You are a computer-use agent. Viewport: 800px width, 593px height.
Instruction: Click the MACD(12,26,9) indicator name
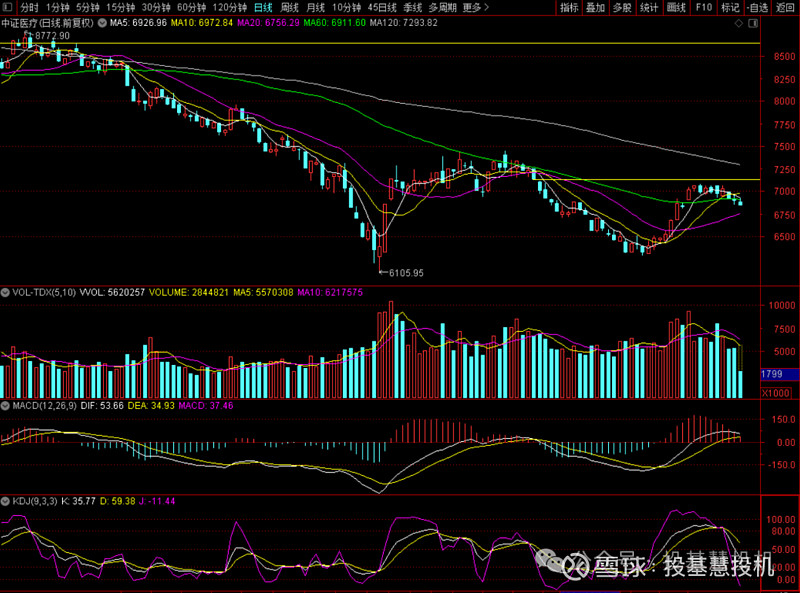(44, 406)
